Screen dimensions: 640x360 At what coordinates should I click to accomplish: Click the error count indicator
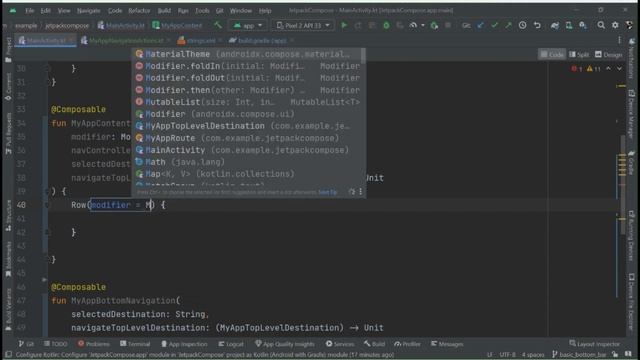[577, 69]
